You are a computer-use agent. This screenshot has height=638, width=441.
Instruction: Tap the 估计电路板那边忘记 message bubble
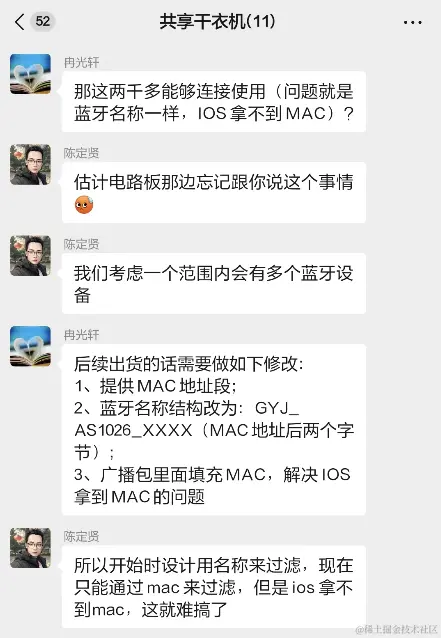pos(214,192)
